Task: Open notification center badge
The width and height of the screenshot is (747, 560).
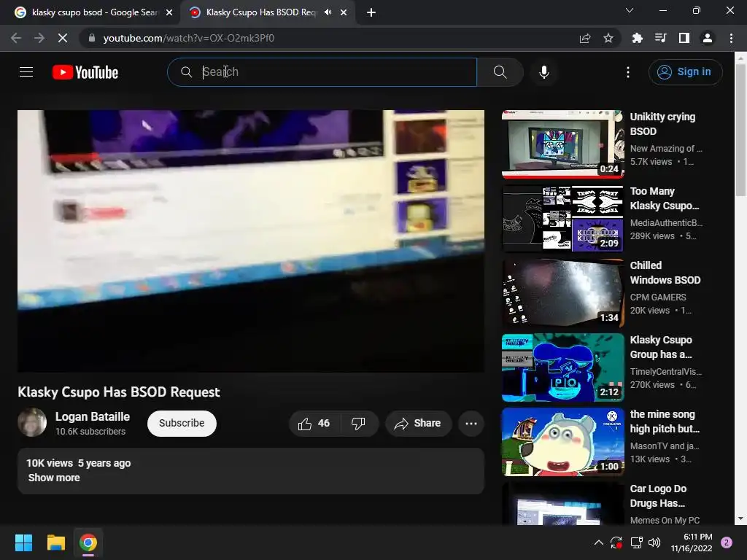Action: (727, 542)
